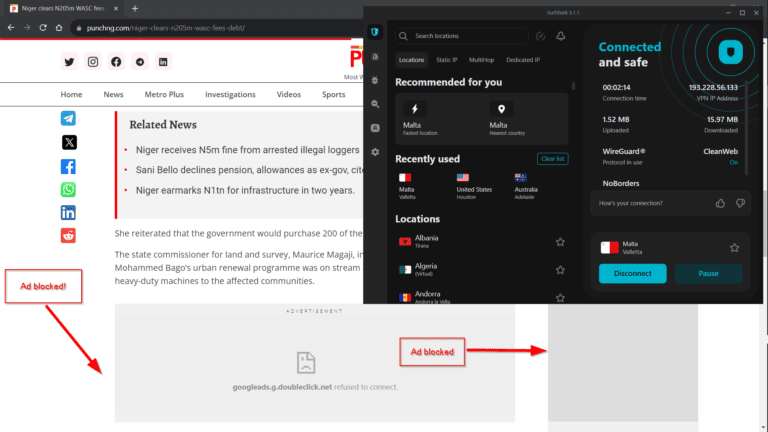Click the browser address bar URL
The height and width of the screenshot is (432, 768).
coord(166,28)
